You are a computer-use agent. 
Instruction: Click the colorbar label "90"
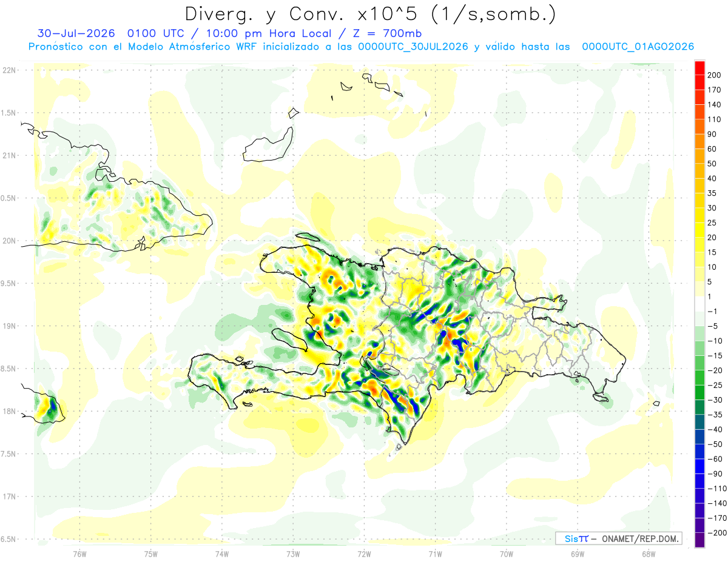point(712,134)
